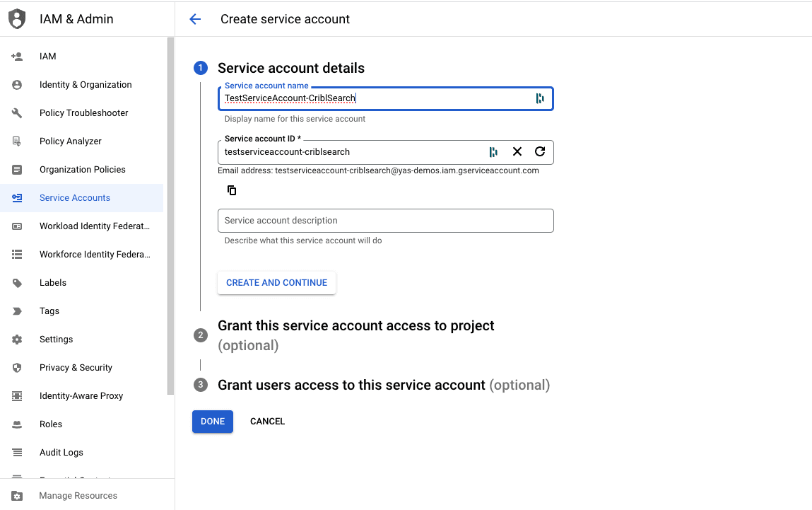The image size is (812, 510).
Task: Open the Policy Troubleshooter wrench item
Action: coord(83,113)
